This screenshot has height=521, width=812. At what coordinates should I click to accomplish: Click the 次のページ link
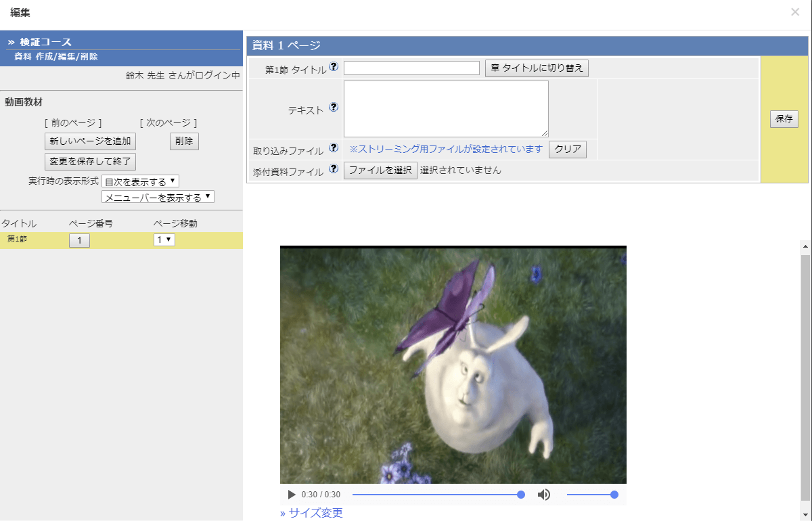[x=168, y=123]
